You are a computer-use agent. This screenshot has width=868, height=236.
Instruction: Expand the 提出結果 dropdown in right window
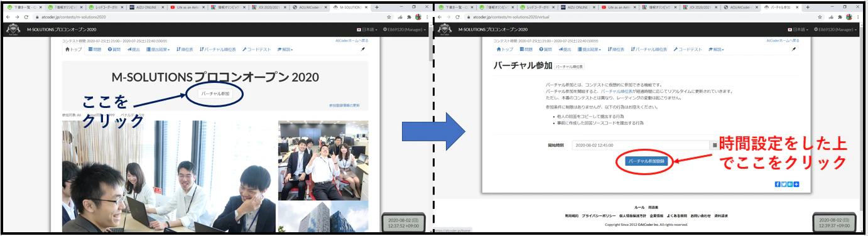point(589,49)
